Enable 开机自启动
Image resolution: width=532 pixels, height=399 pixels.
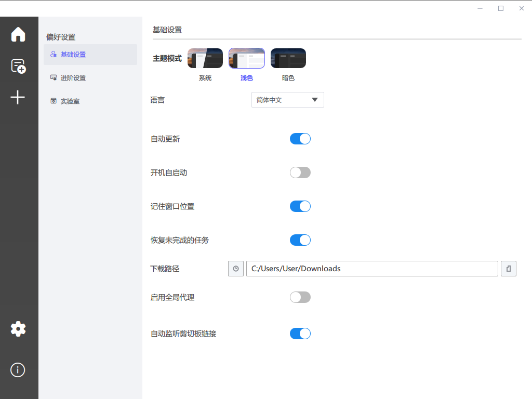point(300,172)
